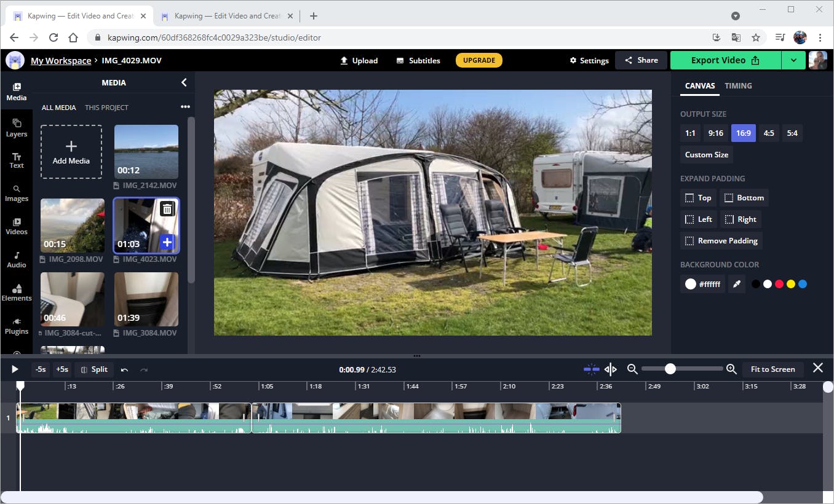Click the Add Media upload box

click(71, 152)
